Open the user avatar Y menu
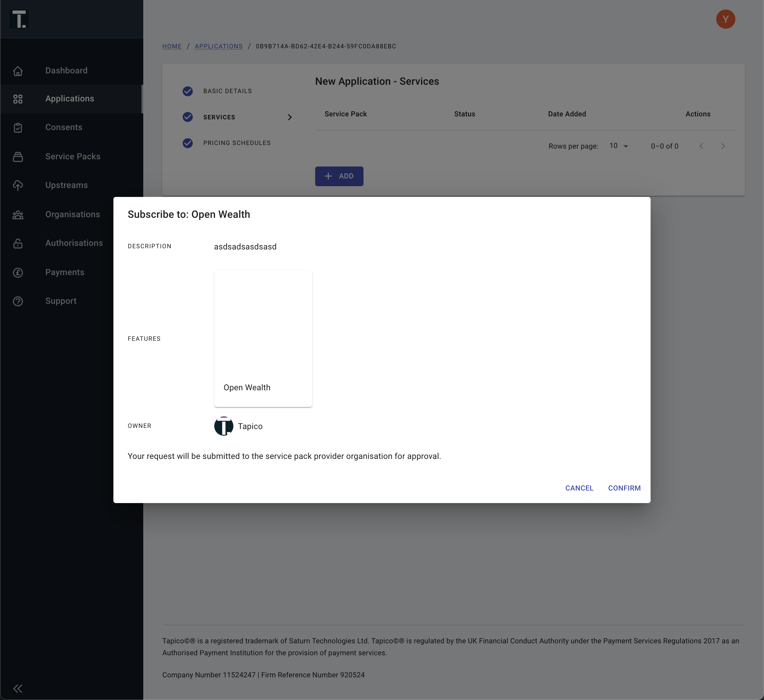 pyautogui.click(x=725, y=19)
